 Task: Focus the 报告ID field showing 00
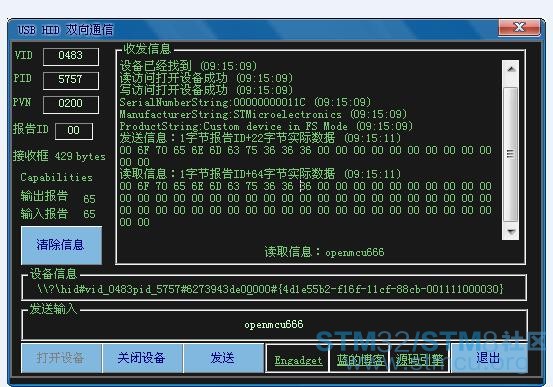[x=74, y=131]
